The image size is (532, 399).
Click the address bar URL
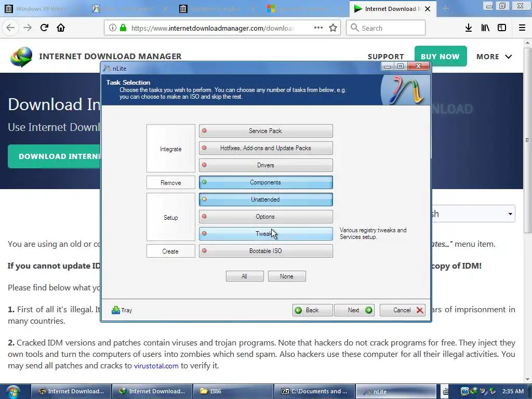coord(212,28)
